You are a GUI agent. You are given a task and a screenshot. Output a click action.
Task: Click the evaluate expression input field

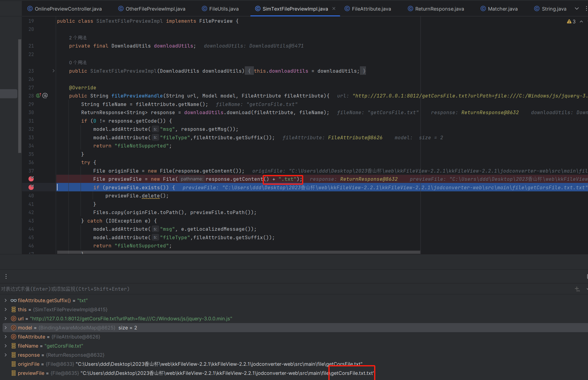click(x=285, y=289)
